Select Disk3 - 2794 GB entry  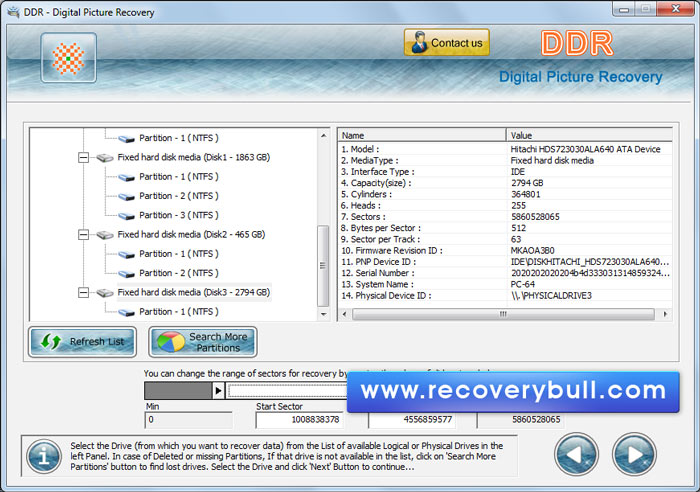[x=194, y=293]
